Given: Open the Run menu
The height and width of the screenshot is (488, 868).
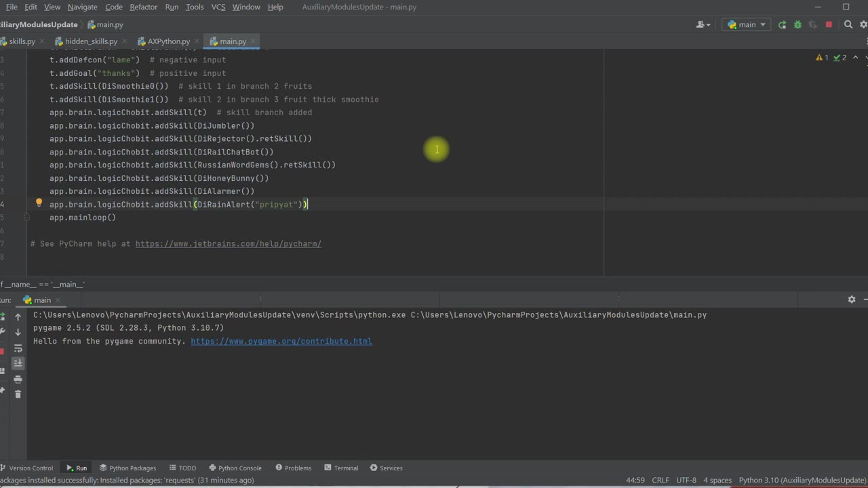Looking at the screenshot, I should click(172, 7).
